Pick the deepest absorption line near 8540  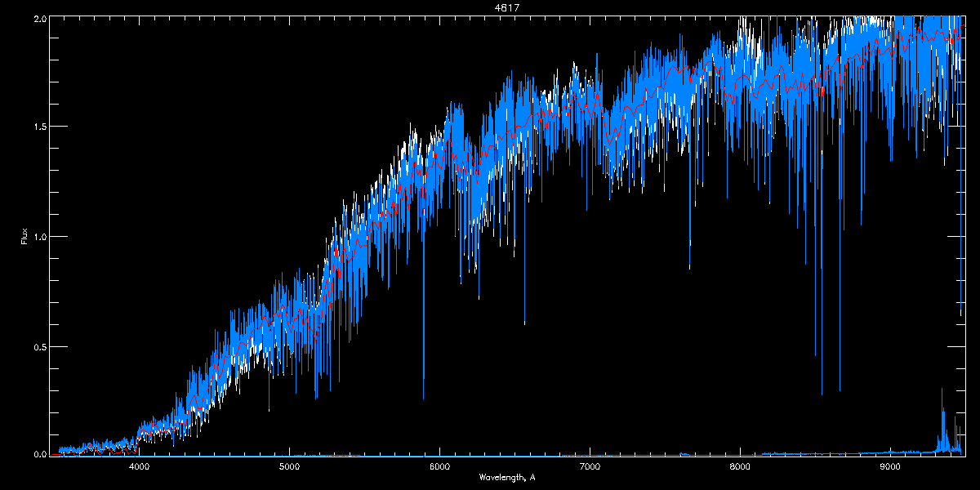(x=822, y=394)
